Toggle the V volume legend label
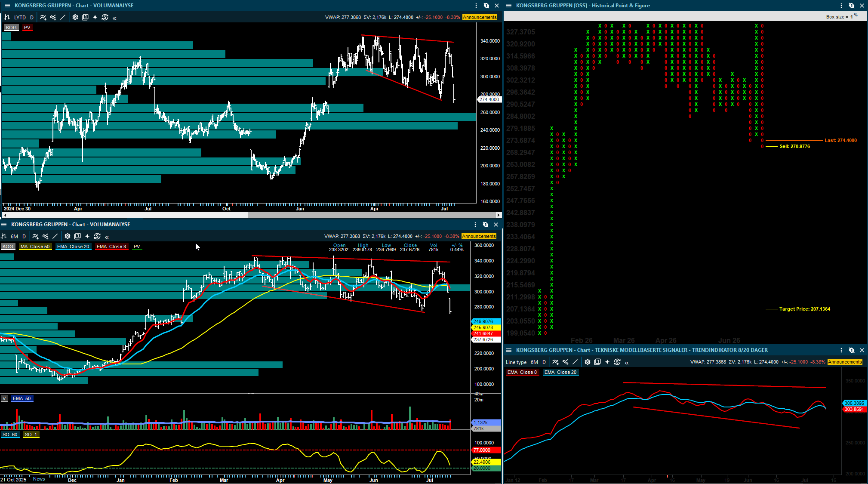Viewport: 868px width, 484px height. tap(4, 398)
